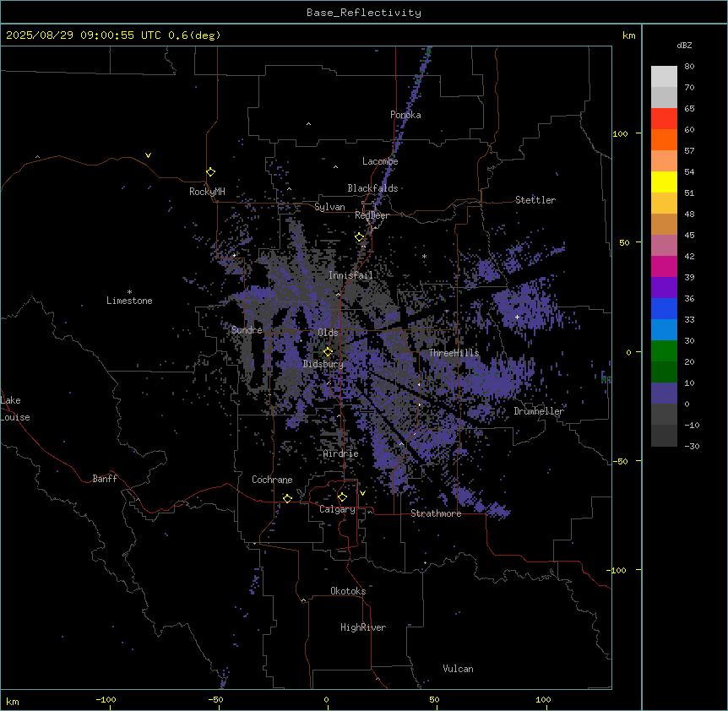728x711 pixels.
Task: Click the Blackfalds city label
Action: point(372,188)
